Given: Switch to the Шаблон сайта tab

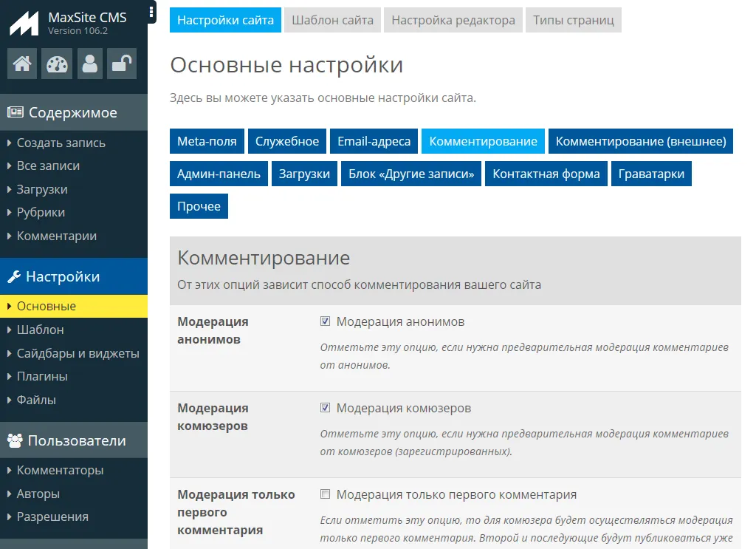Looking at the screenshot, I should (x=332, y=20).
